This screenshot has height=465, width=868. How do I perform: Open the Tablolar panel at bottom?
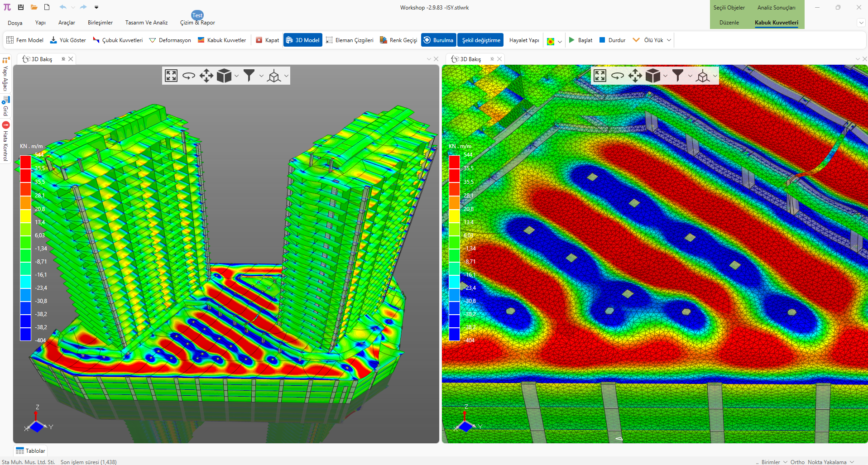click(31, 451)
